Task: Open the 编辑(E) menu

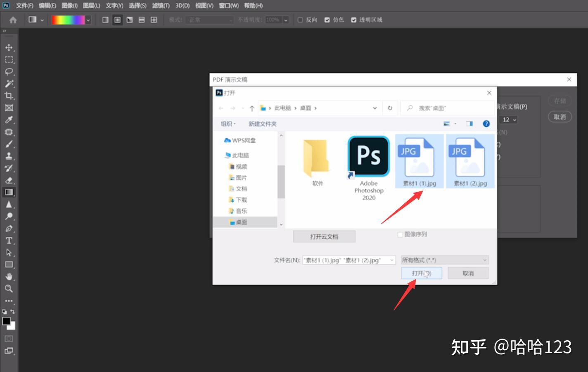Action: (x=47, y=5)
